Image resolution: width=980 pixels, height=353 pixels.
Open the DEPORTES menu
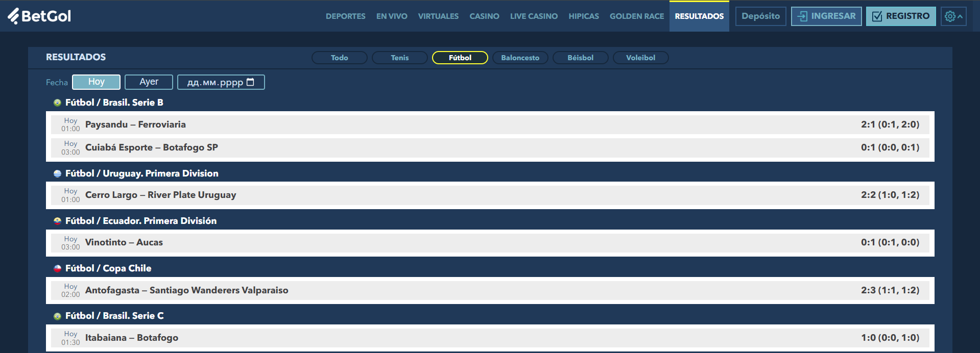pyautogui.click(x=346, y=16)
